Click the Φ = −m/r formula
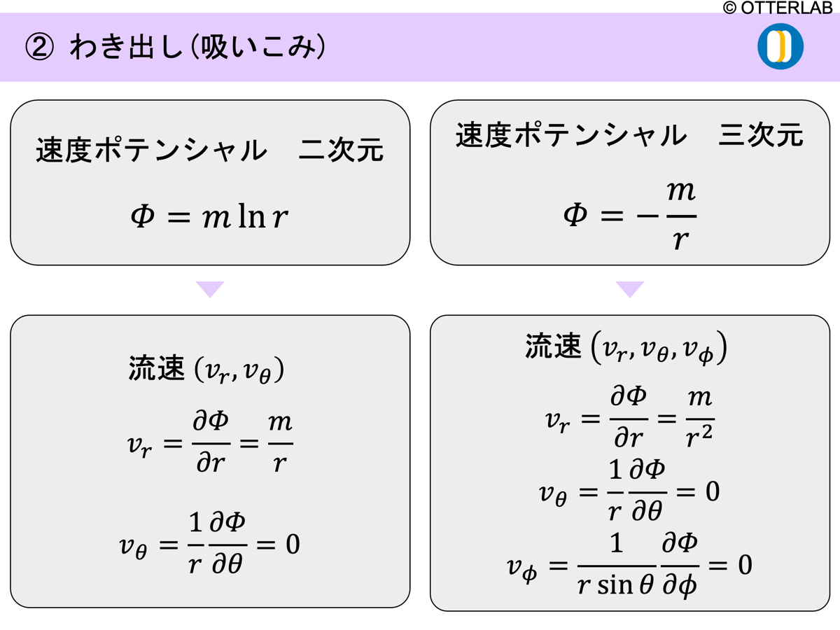 [x=629, y=215]
